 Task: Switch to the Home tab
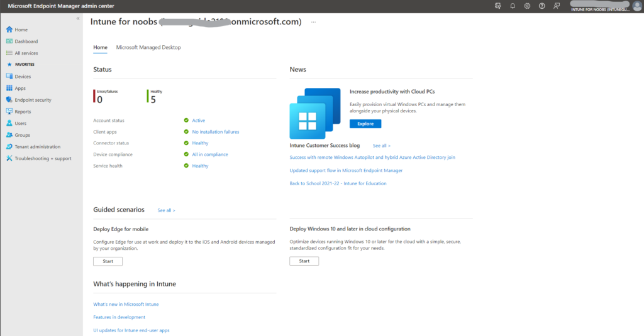[x=100, y=48]
